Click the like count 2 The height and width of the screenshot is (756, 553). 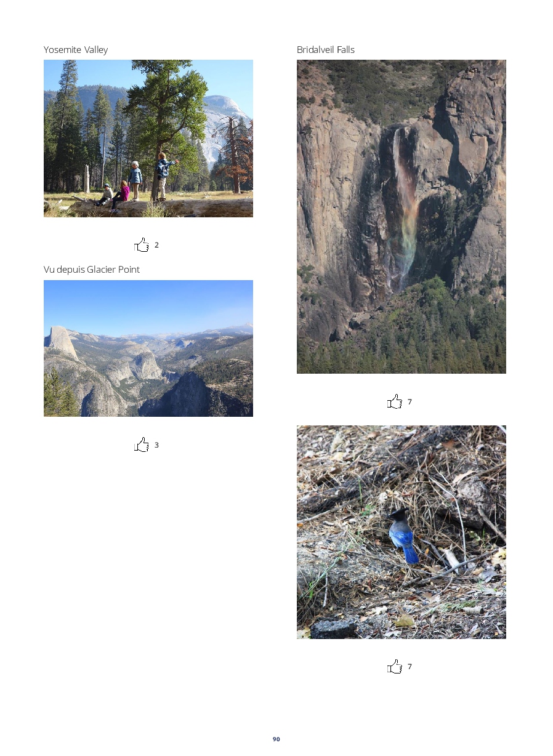tap(156, 245)
